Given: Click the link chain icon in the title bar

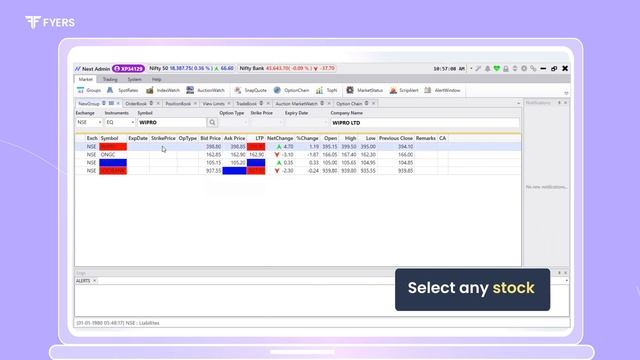Looking at the screenshot, I should [x=533, y=69].
